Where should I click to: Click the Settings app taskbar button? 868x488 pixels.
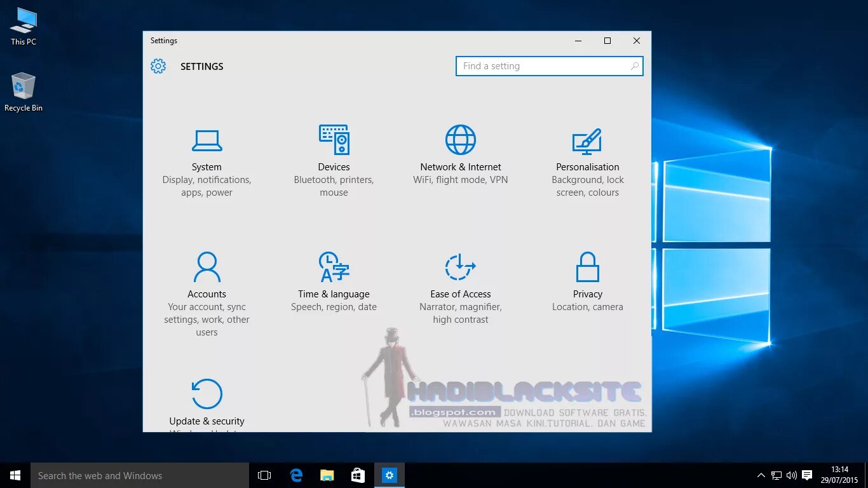point(390,475)
